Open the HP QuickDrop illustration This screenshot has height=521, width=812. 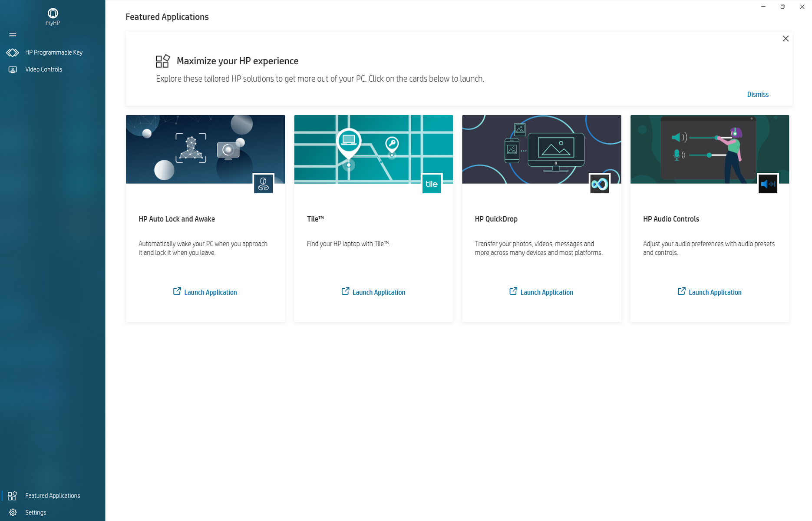coord(541,149)
